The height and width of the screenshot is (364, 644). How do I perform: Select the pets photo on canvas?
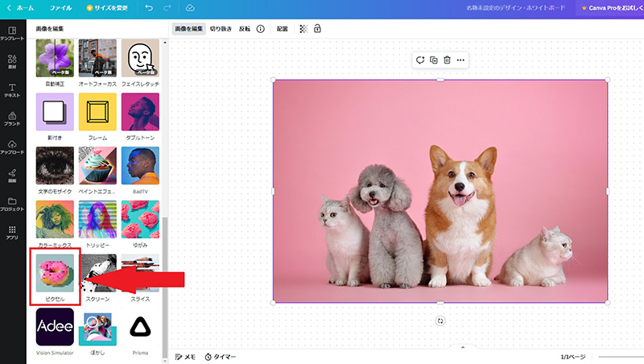pyautogui.click(x=440, y=191)
